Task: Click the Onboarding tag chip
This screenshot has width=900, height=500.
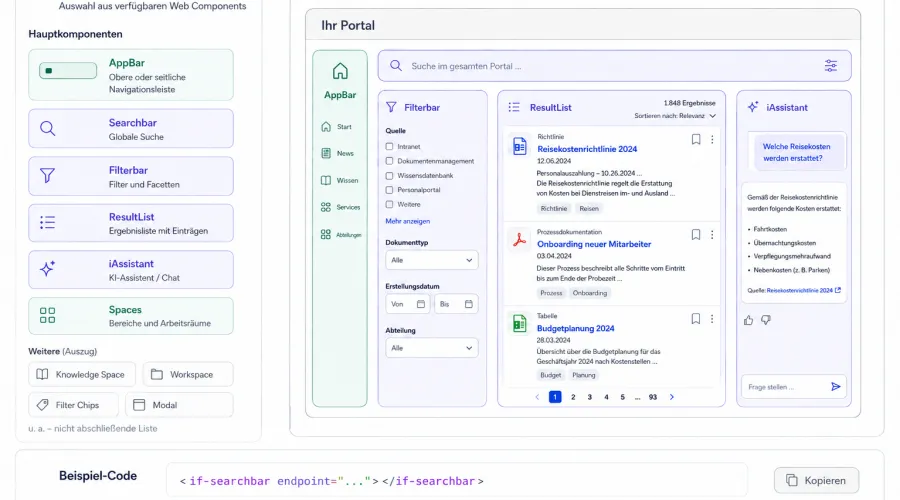Action: pos(589,293)
